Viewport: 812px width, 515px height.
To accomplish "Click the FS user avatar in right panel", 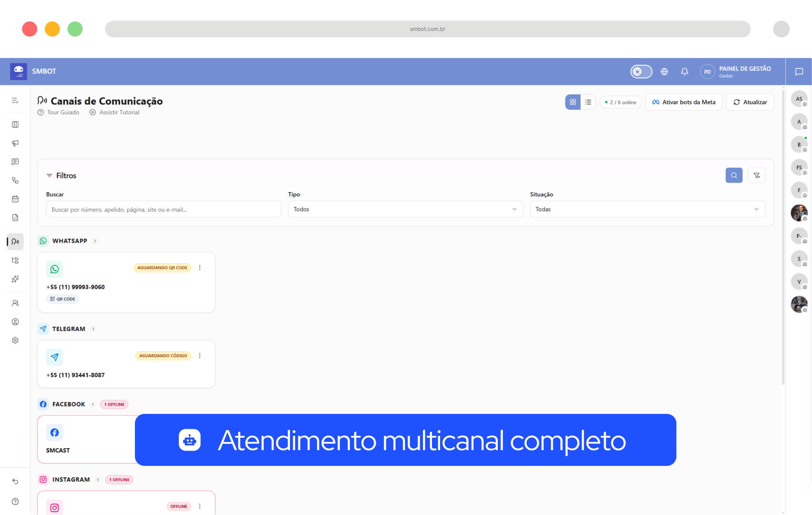I will coord(799,167).
